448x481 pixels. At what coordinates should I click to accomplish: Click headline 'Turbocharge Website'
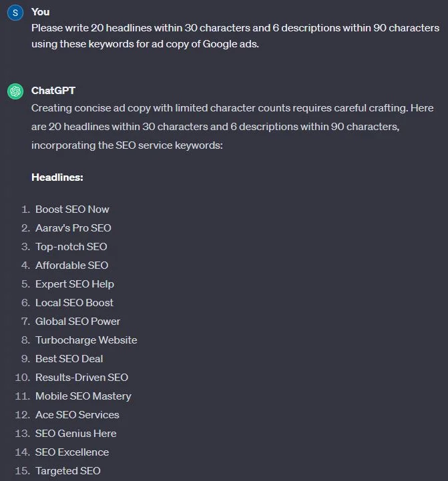pyautogui.click(x=86, y=340)
